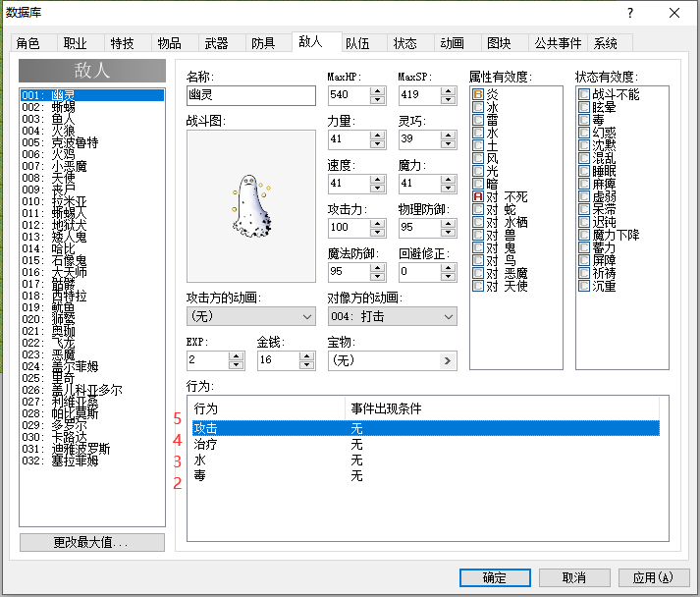Select enemy 026: 盖儿科亚多尔 in the list
This screenshot has width=700, height=597.
92,390
